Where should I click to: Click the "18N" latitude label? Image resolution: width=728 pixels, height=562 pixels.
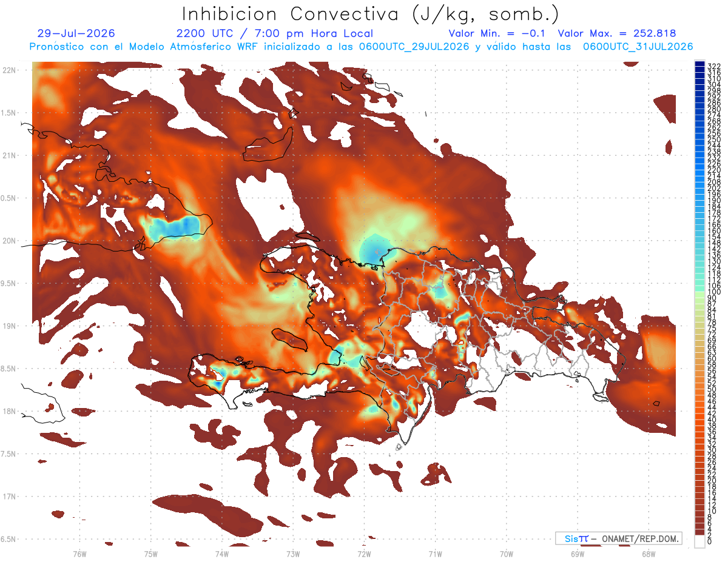pos(10,411)
